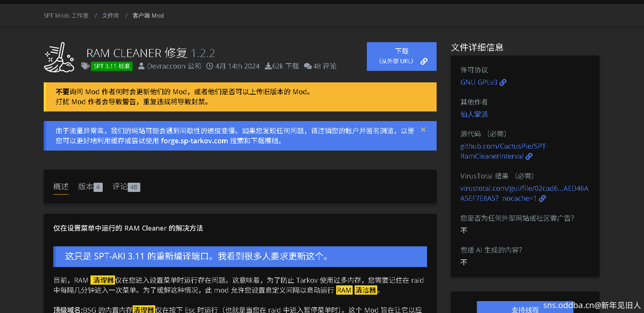
Task: Open the GNU GPLv3 license link
Action: click(479, 82)
